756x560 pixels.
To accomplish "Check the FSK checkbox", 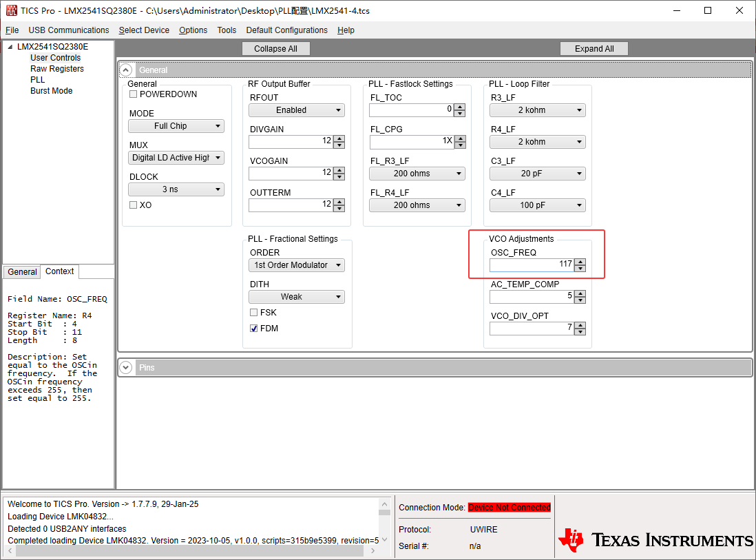I will click(x=253, y=313).
